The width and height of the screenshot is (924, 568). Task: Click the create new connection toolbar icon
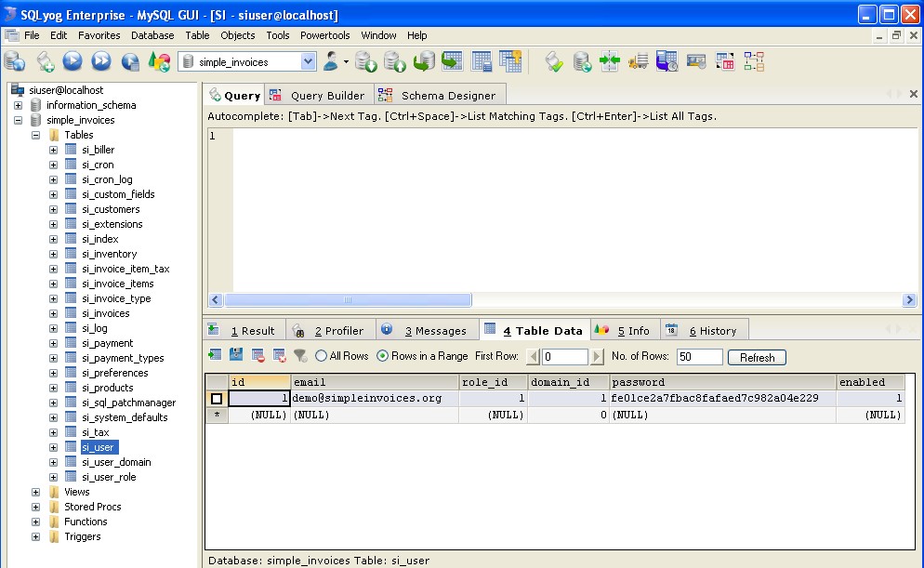15,61
